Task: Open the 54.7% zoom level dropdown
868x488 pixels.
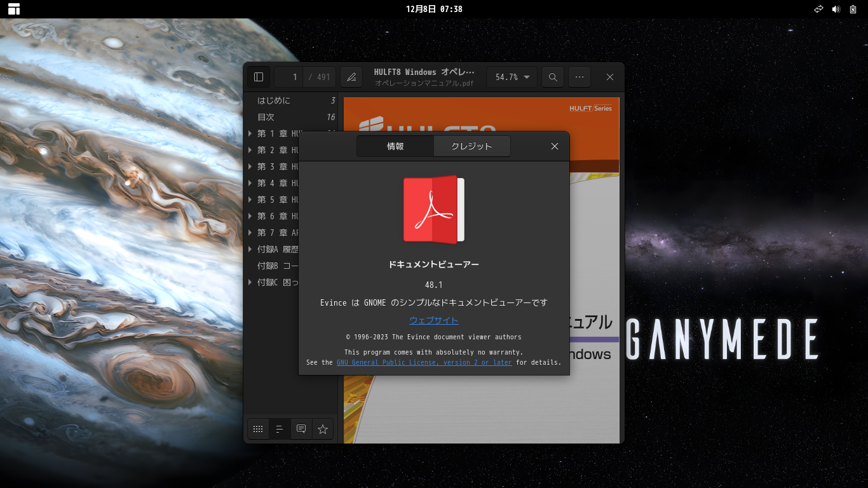Action: point(512,77)
